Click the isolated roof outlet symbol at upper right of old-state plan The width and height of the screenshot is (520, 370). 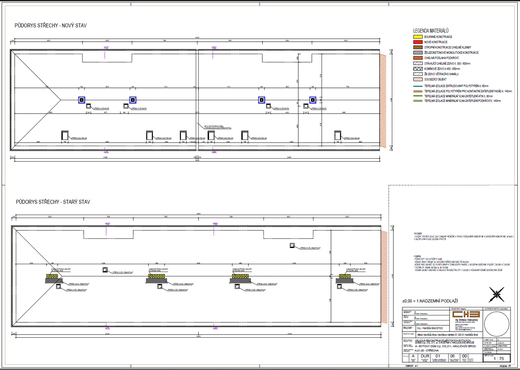pyautogui.click(x=292, y=245)
